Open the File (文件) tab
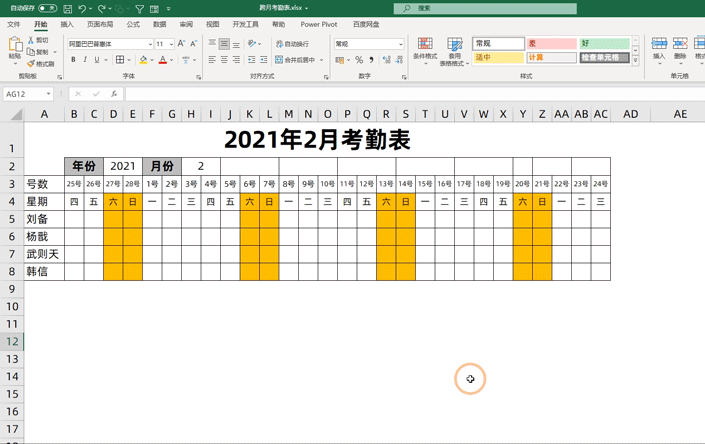The image size is (705, 444). click(x=13, y=24)
